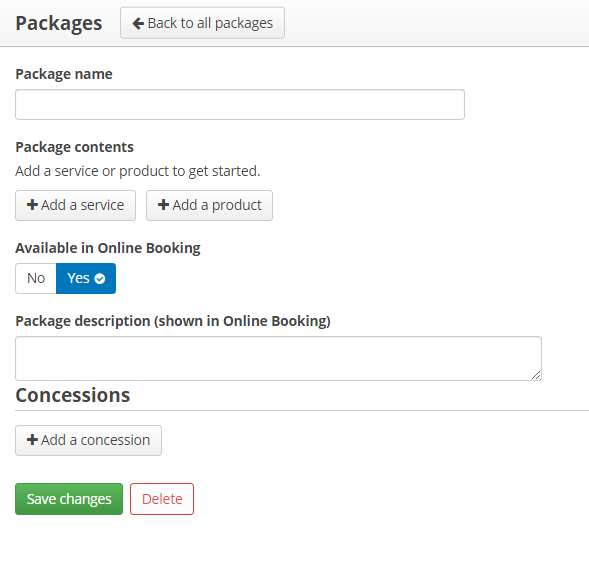Viewport: 589px width, 583px height.
Task: Click the "Available in Online Booking" label
Action: (108, 248)
